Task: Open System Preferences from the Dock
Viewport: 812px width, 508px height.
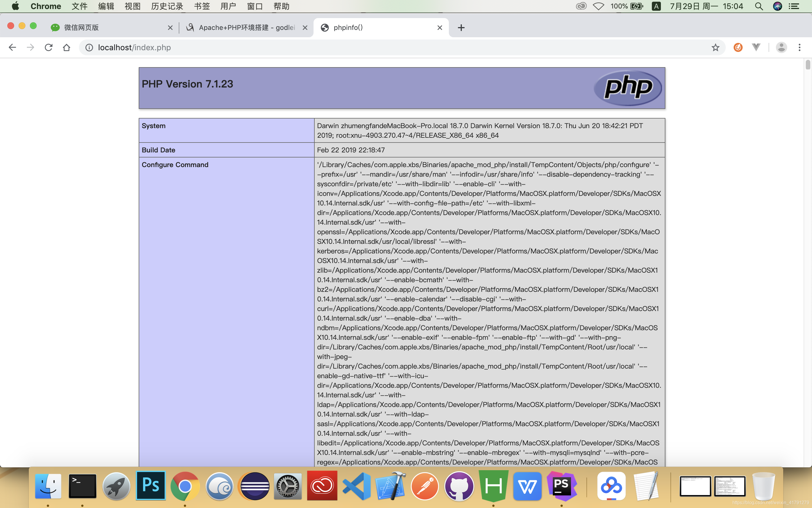Action: (288, 486)
